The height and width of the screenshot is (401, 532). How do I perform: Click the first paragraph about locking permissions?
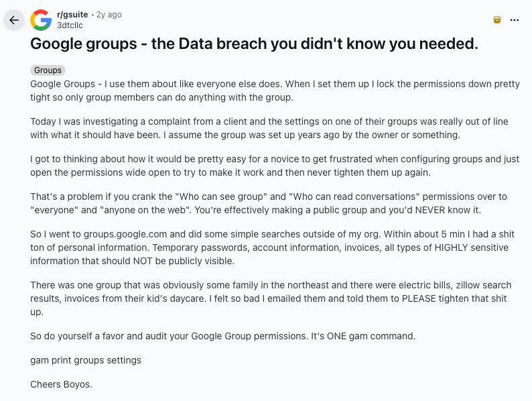point(275,91)
